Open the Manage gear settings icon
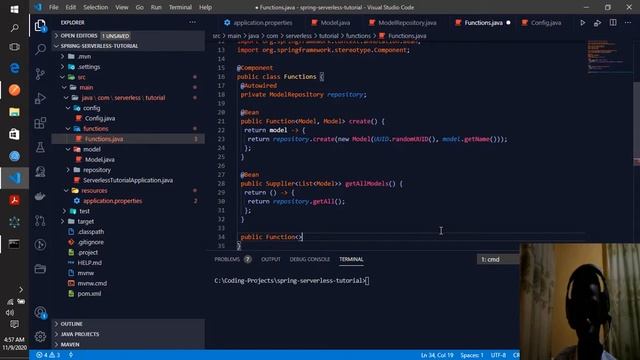This screenshot has height=360, width=640. (40, 336)
